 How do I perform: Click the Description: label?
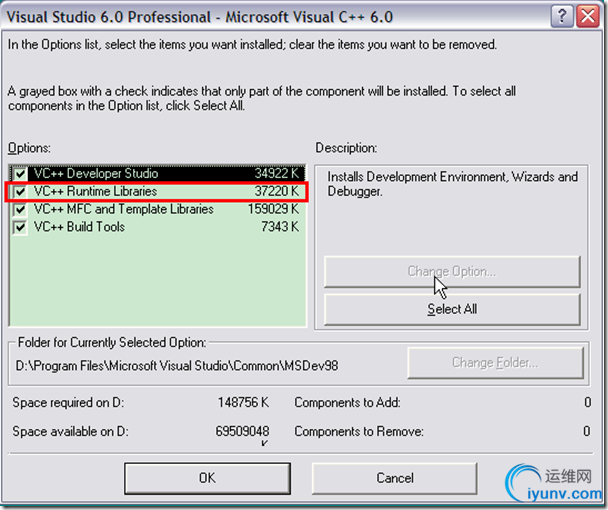[x=346, y=148]
